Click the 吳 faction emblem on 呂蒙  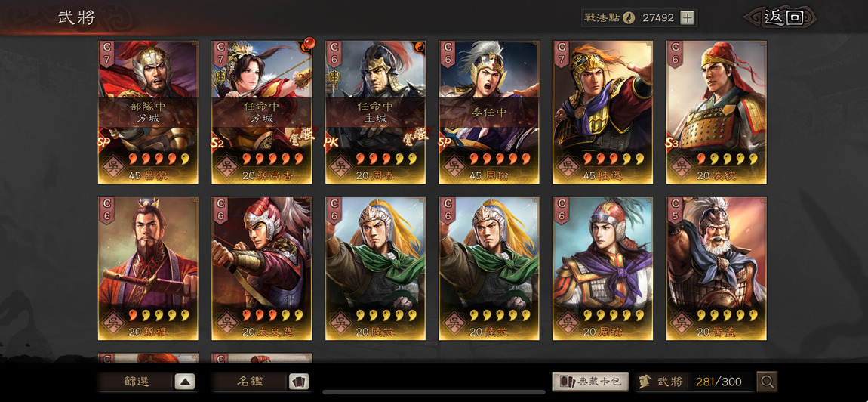113,166
